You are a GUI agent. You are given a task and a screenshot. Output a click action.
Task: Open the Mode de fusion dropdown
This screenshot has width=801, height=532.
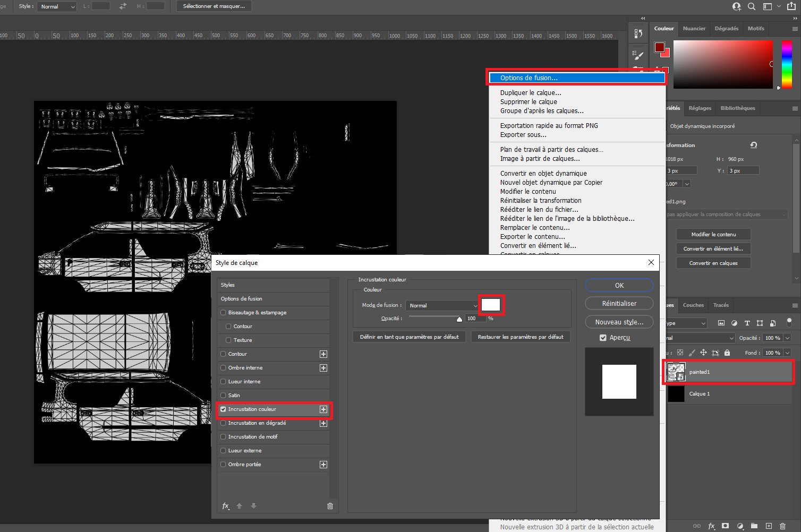[x=442, y=305]
